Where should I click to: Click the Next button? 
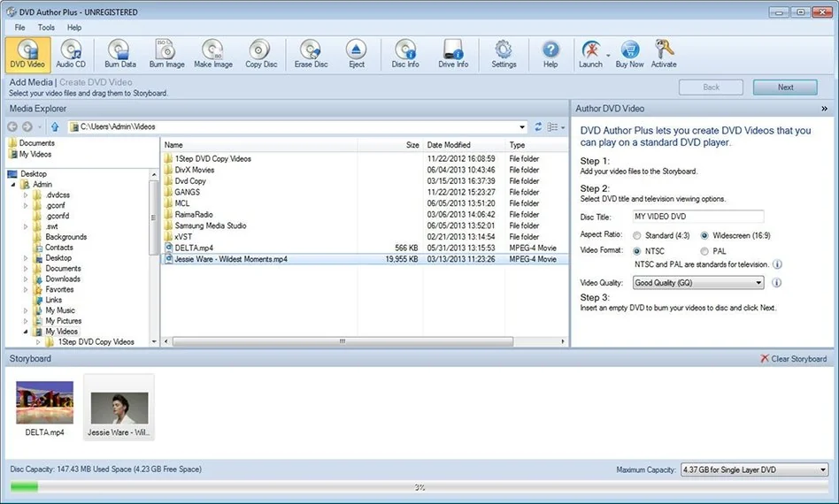coord(785,88)
